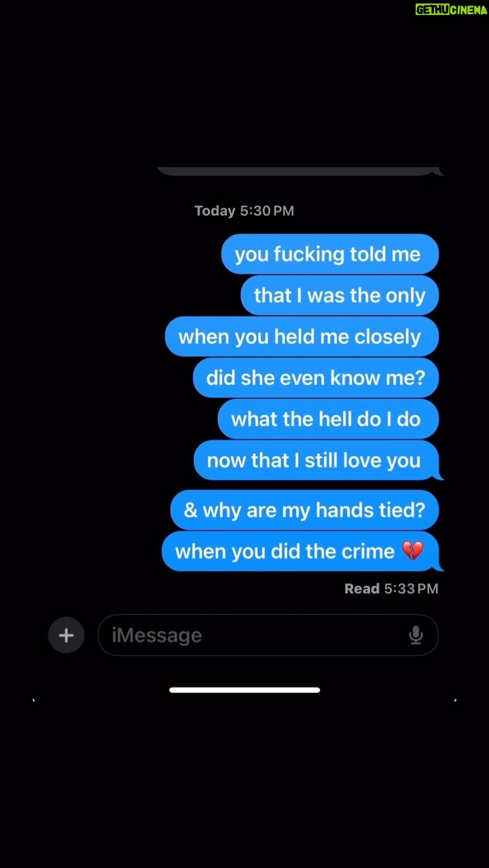Screen dimensions: 489x868
Task: Tap the 'when you held me closely' bubble
Action: pyautogui.click(x=302, y=337)
